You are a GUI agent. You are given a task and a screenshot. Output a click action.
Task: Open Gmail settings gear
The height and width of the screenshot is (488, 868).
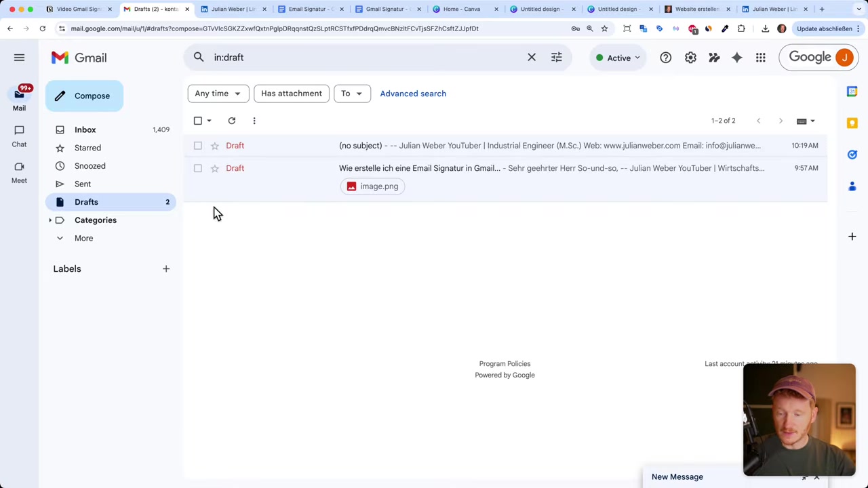tap(690, 58)
